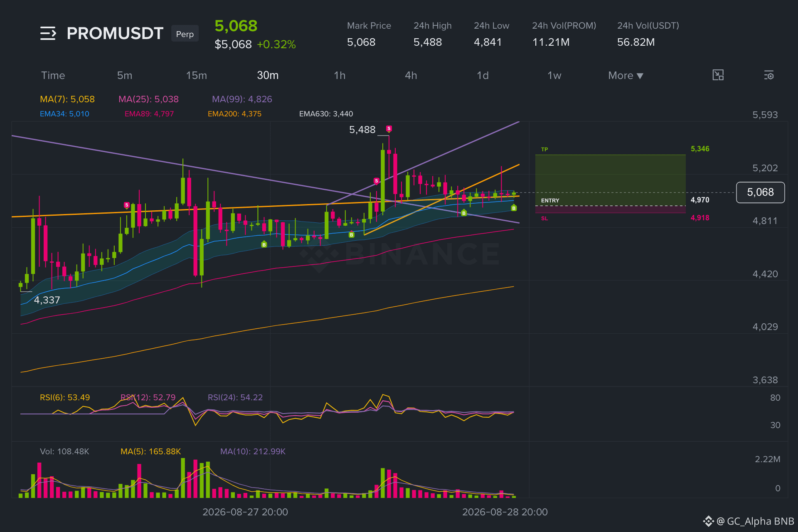Click the 24h Vol(USDT) value 56.82M
The width and height of the screenshot is (798, 532).
pyautogui.click(x=636, y=42)
